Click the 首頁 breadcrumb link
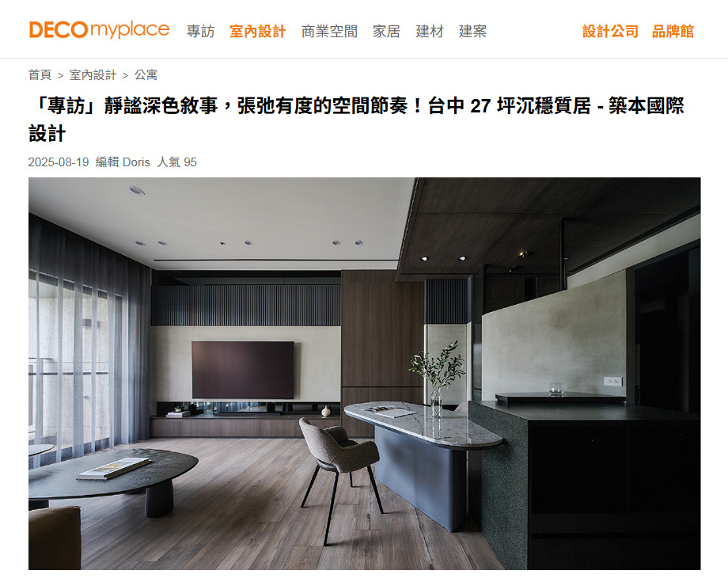728x582 pixels. (x=40, y=74)
